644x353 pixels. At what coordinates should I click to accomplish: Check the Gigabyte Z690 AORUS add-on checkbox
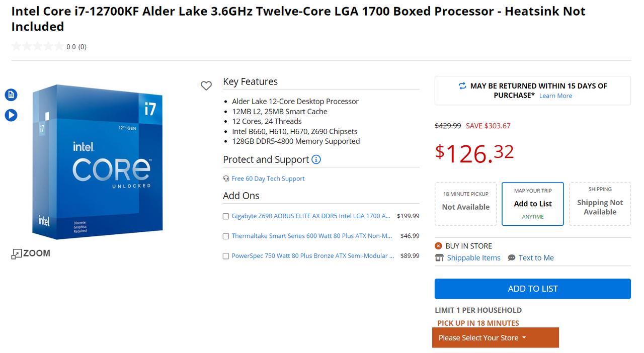(226, 216)
